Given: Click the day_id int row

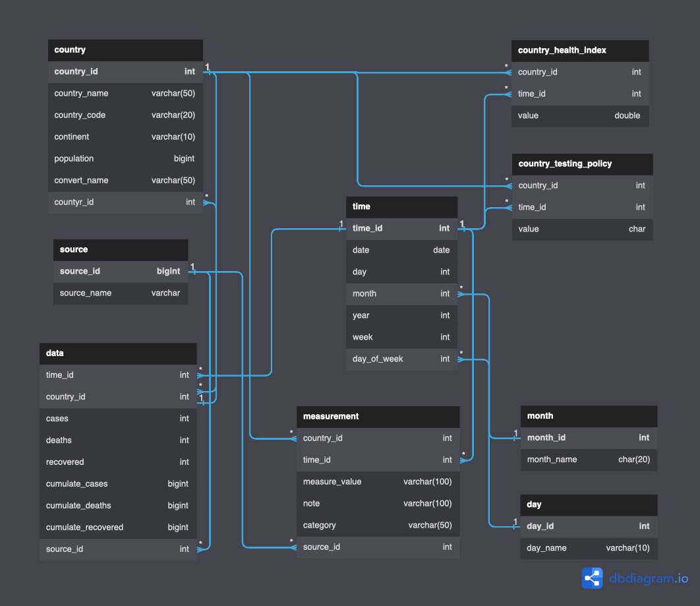Looking at the screenshot, I should [589, 527].
